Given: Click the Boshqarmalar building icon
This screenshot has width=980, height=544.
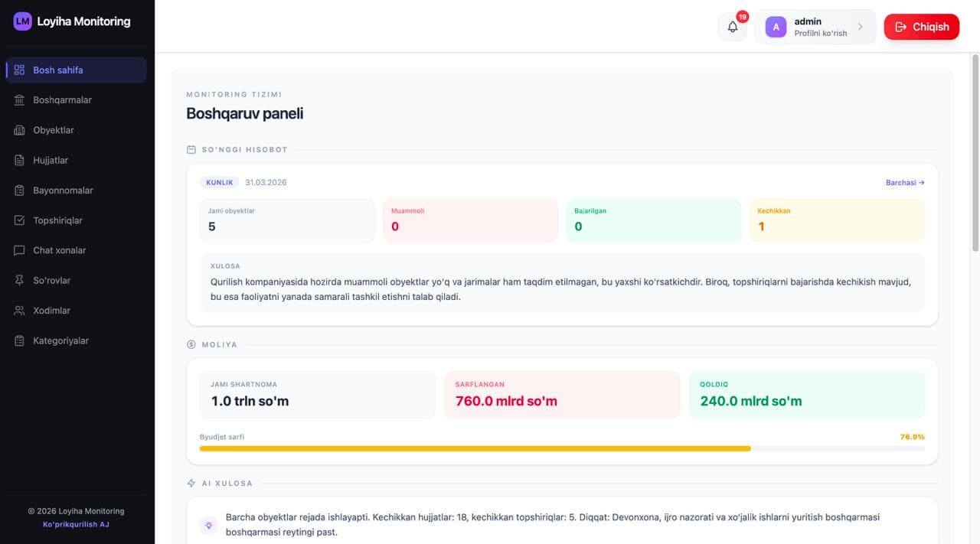Looking at the screenshot, I should (x=20, y=100).
